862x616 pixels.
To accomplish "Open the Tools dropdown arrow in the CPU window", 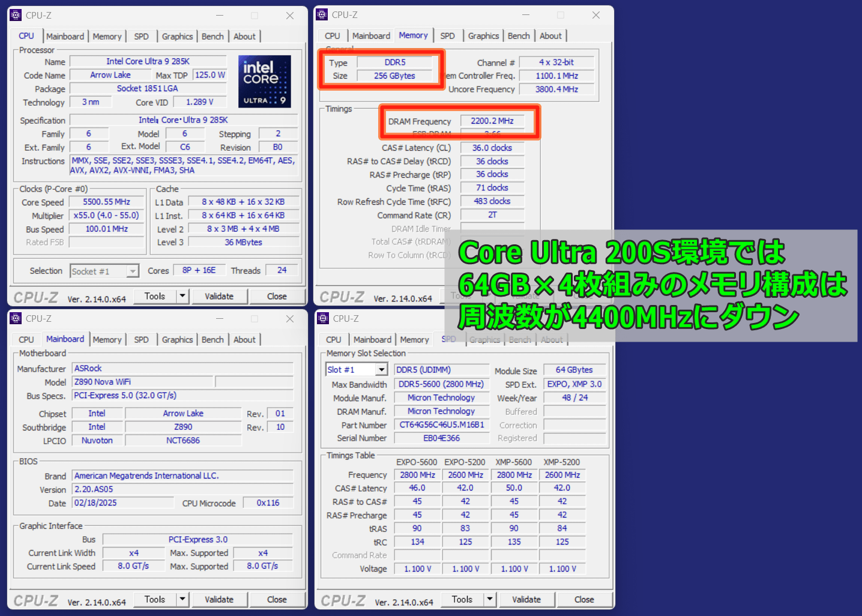I will tap(182, 296).
